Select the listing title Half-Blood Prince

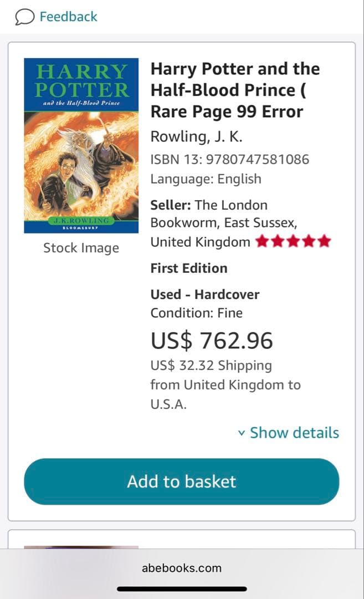pos(234,90)
